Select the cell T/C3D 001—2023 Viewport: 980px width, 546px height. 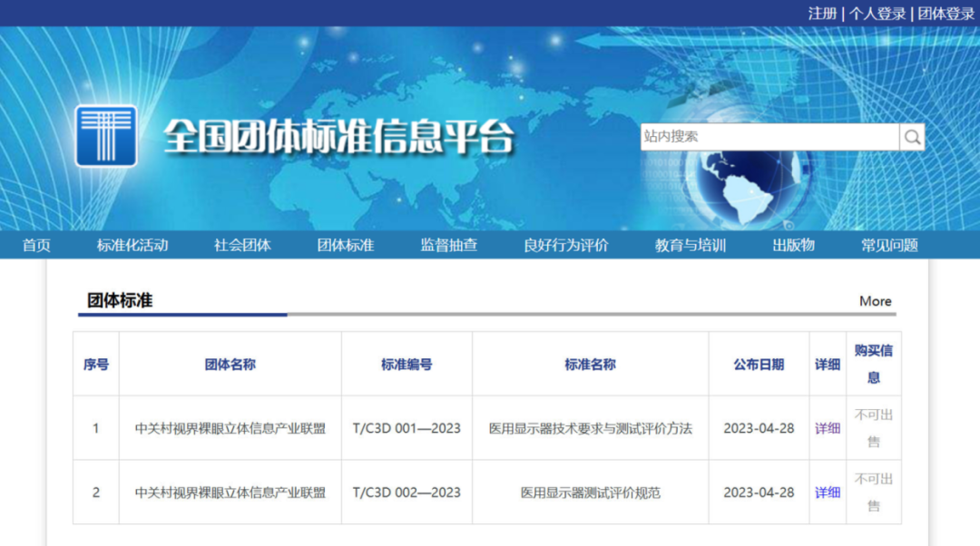point(407,428)
